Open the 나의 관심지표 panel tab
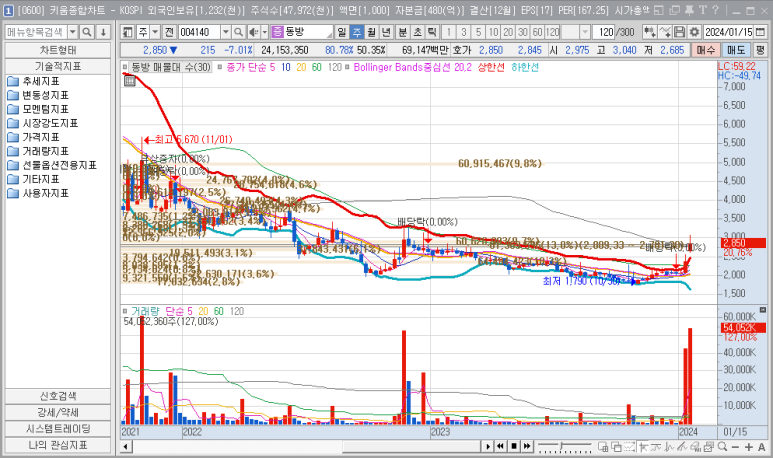Image resolution: width=773 pixels, height=458 pixels. pyautogui.click(x=58, y=445)
